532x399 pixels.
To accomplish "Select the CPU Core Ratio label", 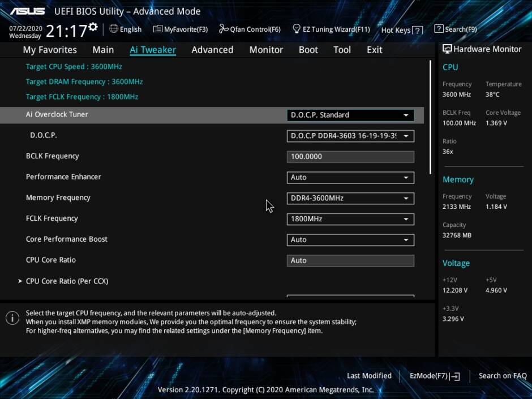I will coord(51,260).
